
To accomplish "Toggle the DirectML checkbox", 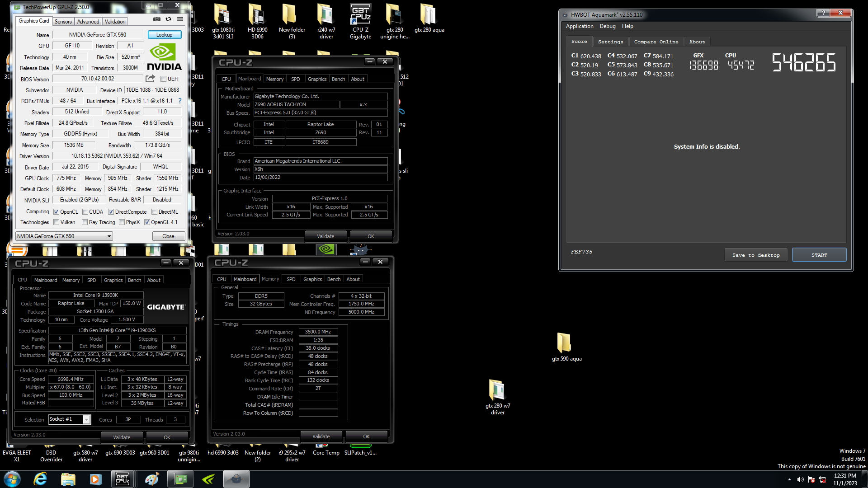I will (155, 212).
